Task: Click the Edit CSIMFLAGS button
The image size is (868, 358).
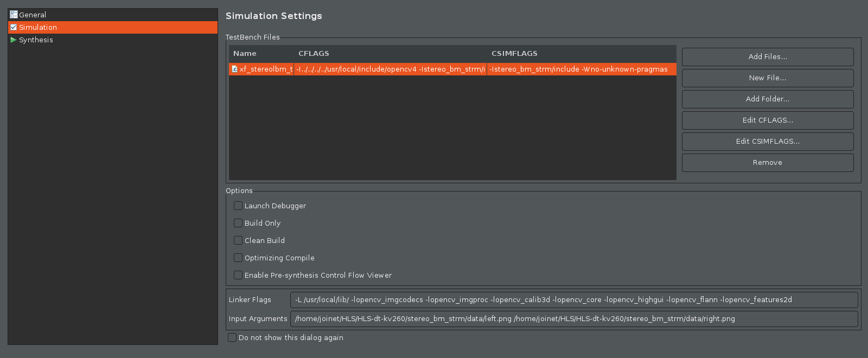Action: pyautogui.click(x=768, y=142)
